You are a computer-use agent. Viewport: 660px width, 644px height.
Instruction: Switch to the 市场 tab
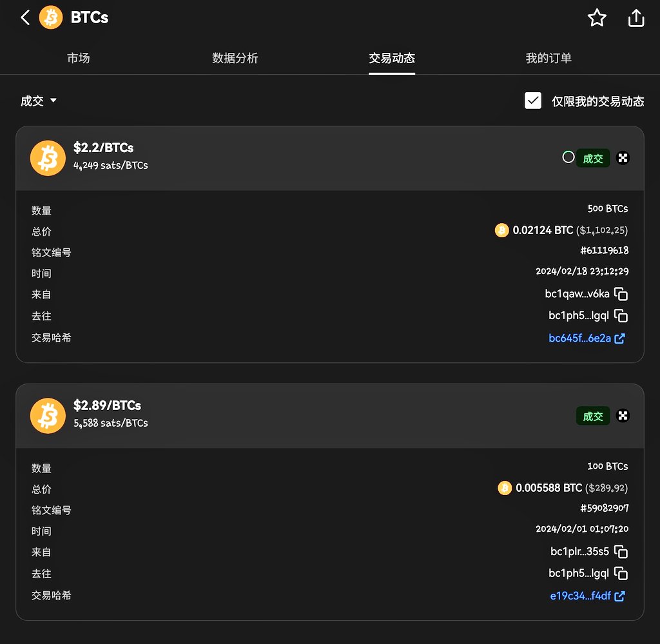[x=79, y=58]
